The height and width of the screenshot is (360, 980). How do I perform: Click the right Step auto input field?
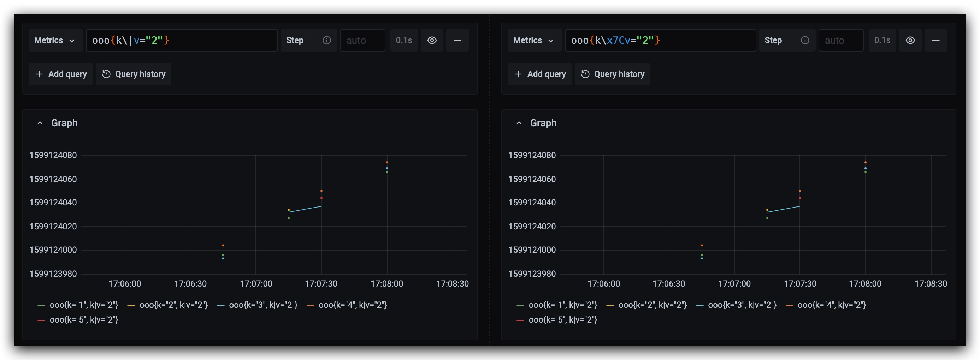tap(841, 40)
